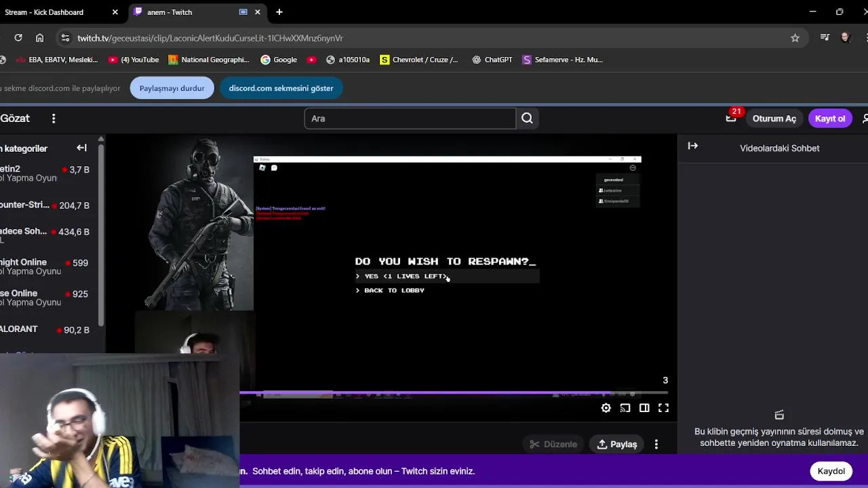Open the YouTube bookmark
The width and height of the screenshot is (868, 488).
pos(134,60)
